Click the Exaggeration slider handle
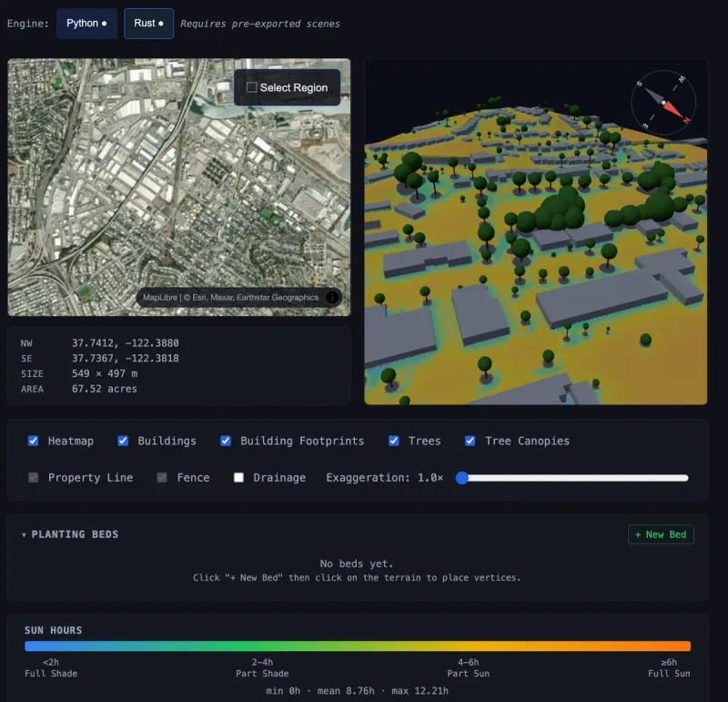Screen dimensions: 728x702 tap(462, 477)
